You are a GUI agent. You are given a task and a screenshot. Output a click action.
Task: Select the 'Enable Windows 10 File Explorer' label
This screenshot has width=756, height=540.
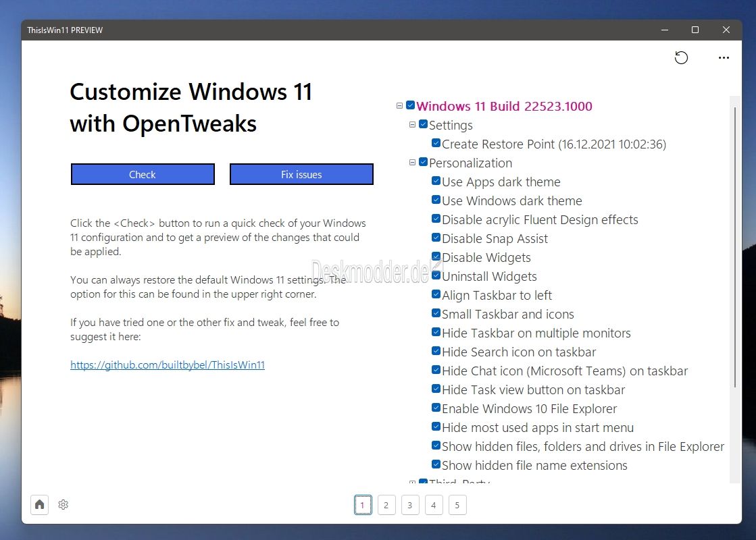coord(530,408)
